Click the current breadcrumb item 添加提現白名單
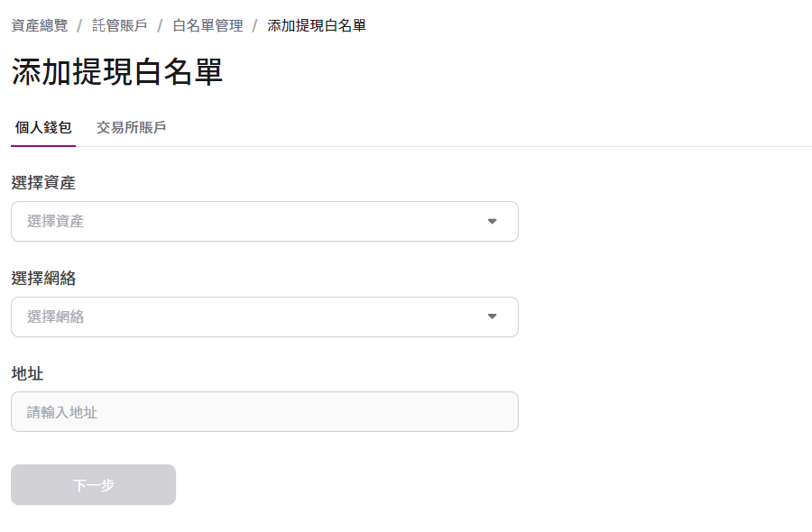 pyautogui.click(x=317, y=25)
